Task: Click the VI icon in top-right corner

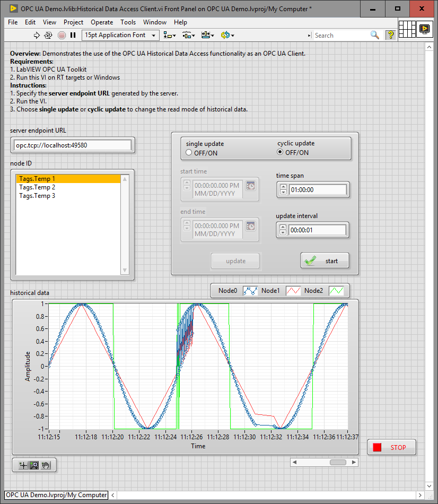Action: click(425, 29)
